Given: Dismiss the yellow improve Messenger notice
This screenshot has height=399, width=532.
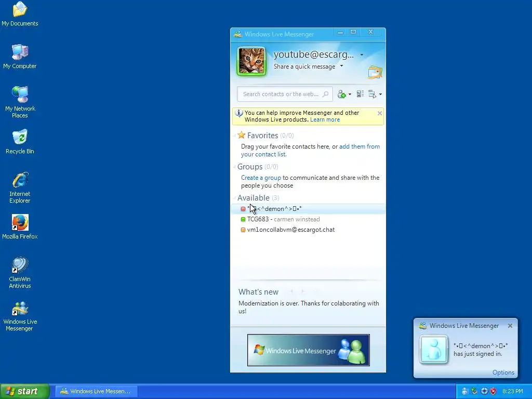Looking at the screenshot, I should (380, 113).
